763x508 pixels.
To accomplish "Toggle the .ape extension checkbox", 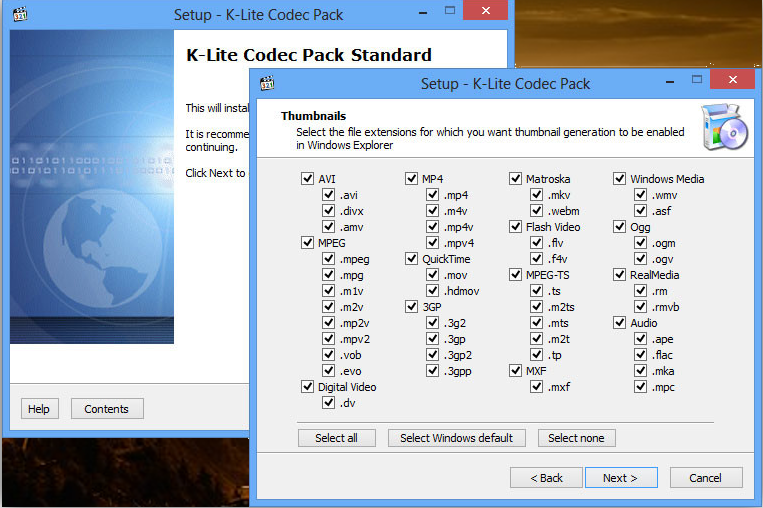I will pyautogui.click(x=640, y=339).
